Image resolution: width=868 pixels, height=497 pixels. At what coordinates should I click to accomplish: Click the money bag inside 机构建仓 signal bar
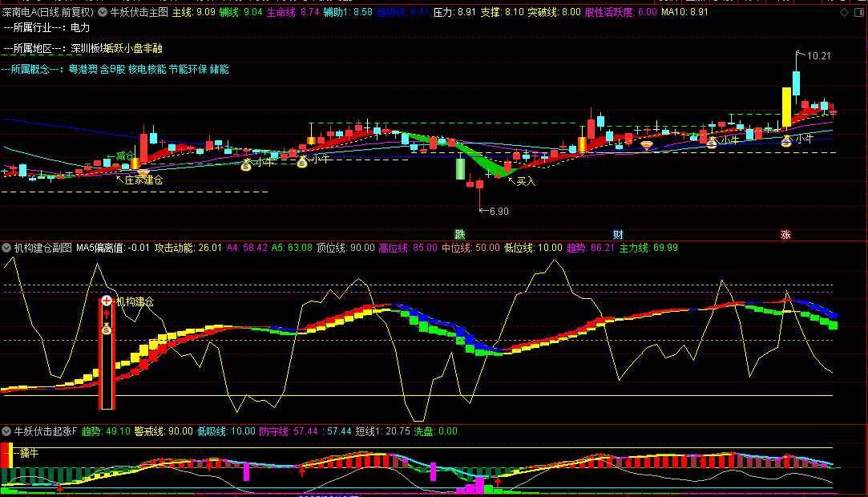point(107,329)
